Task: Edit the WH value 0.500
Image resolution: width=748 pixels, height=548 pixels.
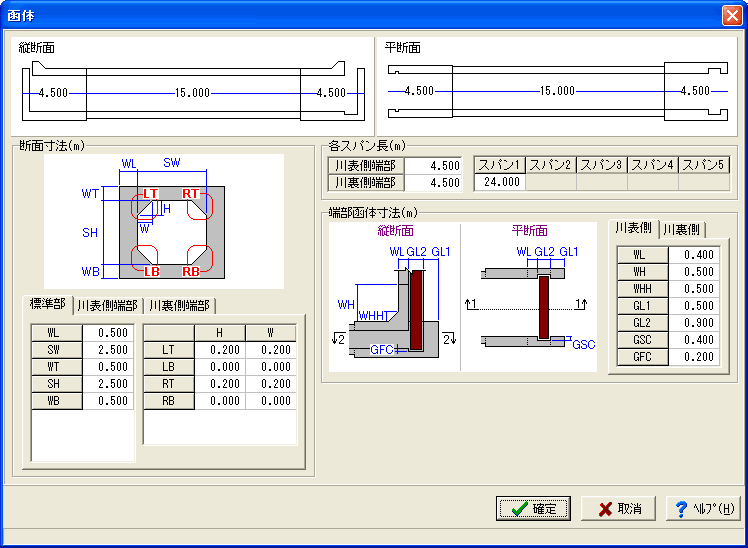Action: [694, 272]
